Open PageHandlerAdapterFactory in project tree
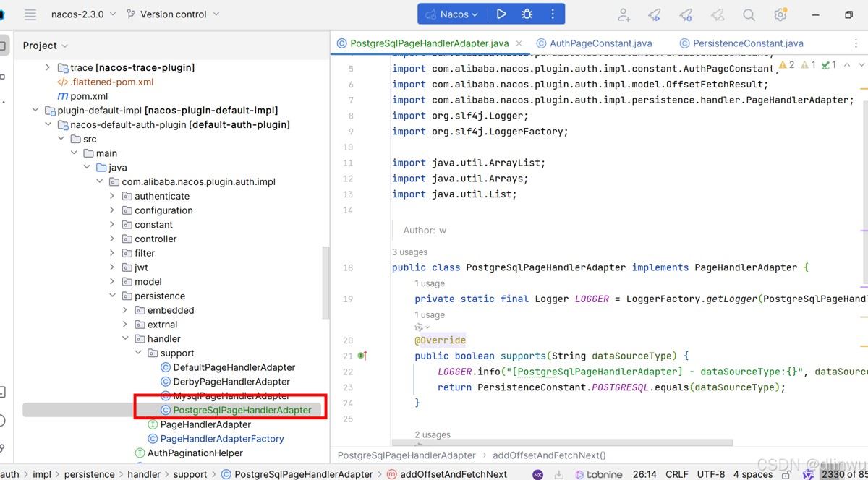 (221, 439)
